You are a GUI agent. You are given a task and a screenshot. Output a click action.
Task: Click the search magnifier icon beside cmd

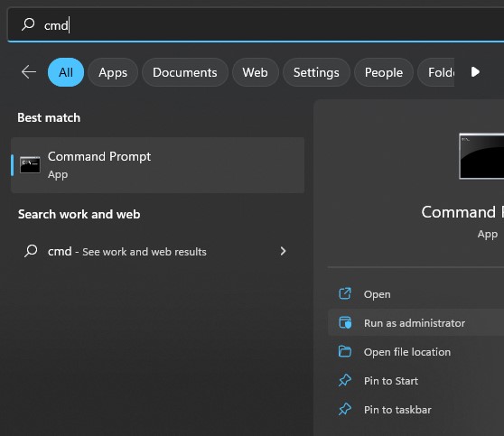28,24
